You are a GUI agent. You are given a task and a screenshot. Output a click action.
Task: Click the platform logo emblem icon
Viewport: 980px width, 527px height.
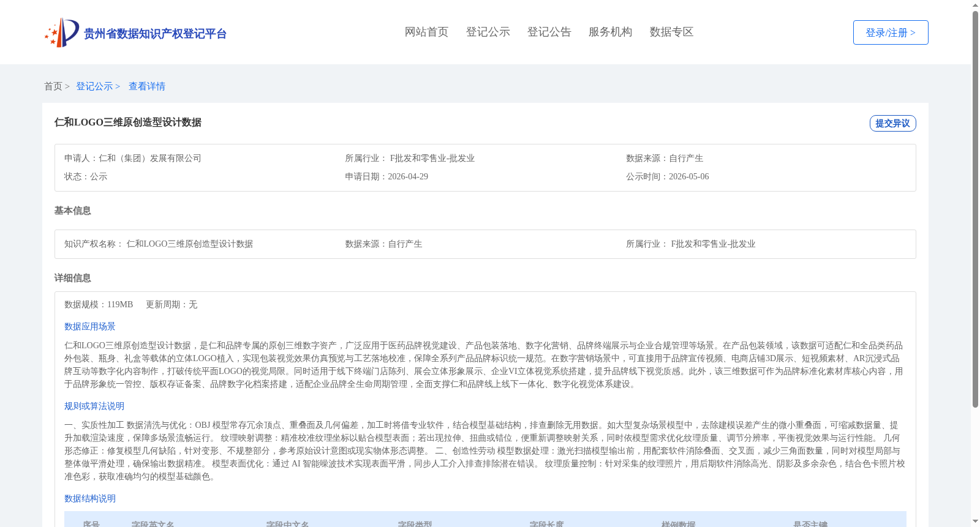(x=61, y=32)
